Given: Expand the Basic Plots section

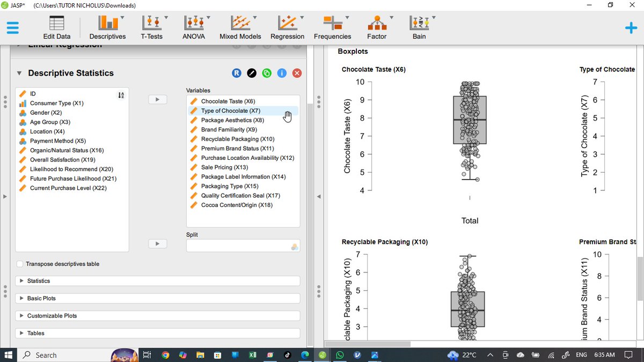Looking at the screenshot, I should (158, 298).
